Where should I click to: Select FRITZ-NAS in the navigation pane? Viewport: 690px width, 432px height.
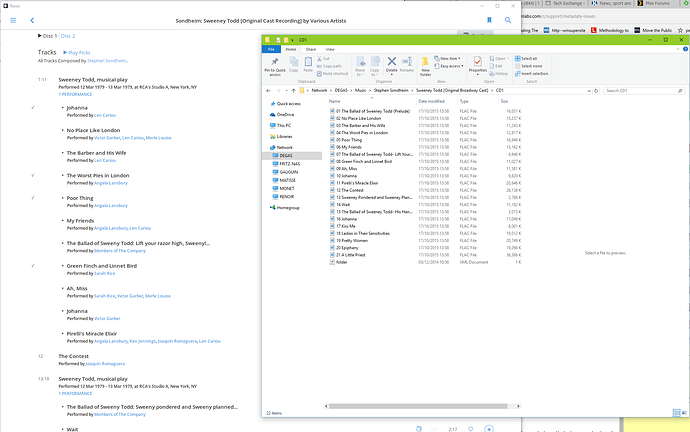click(x=289, y=164)
